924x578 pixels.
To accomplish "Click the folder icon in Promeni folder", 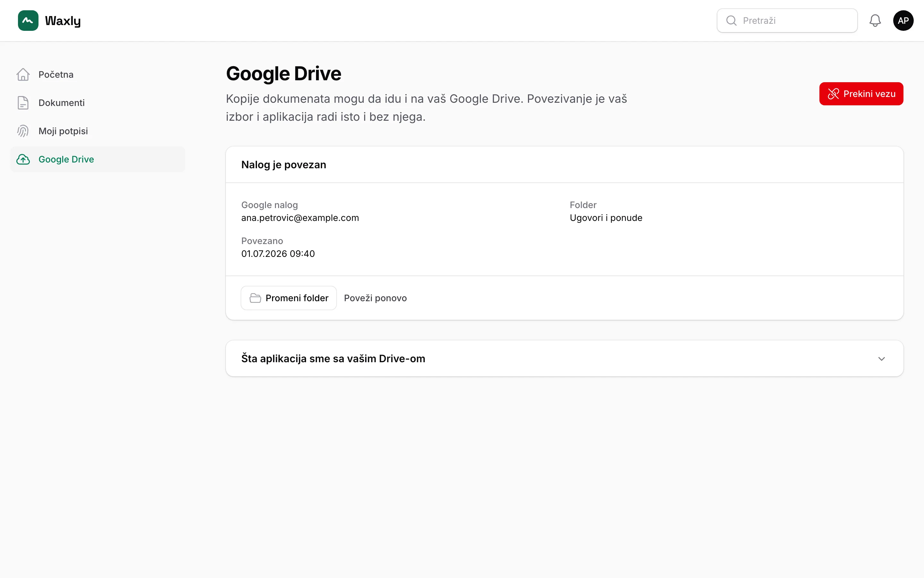I will [x=255, y=298].
